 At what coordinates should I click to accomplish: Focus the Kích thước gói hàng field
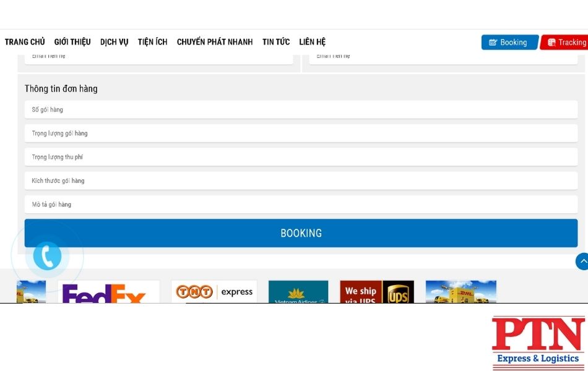(x=301, y=181)
